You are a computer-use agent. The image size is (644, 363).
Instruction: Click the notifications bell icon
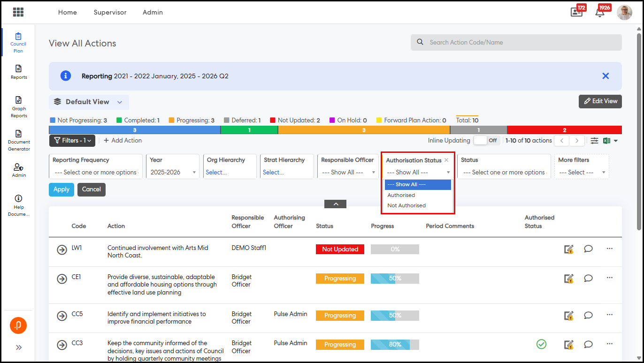coord(600,13)
